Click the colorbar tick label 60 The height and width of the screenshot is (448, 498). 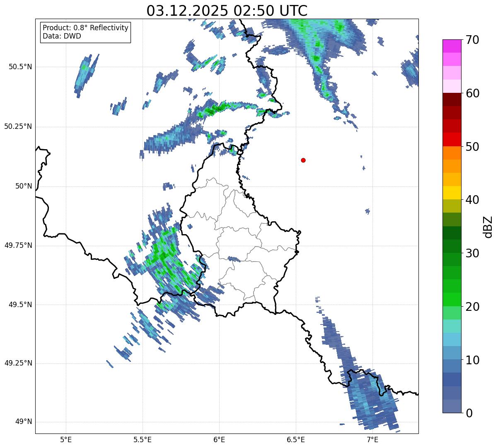coord(472,93)
